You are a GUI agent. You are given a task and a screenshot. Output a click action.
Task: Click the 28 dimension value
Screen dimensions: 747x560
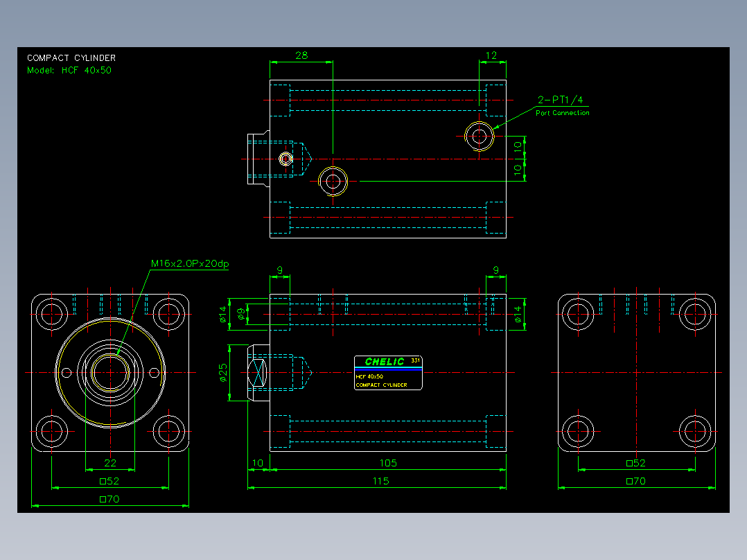click(x=301, y=55)
